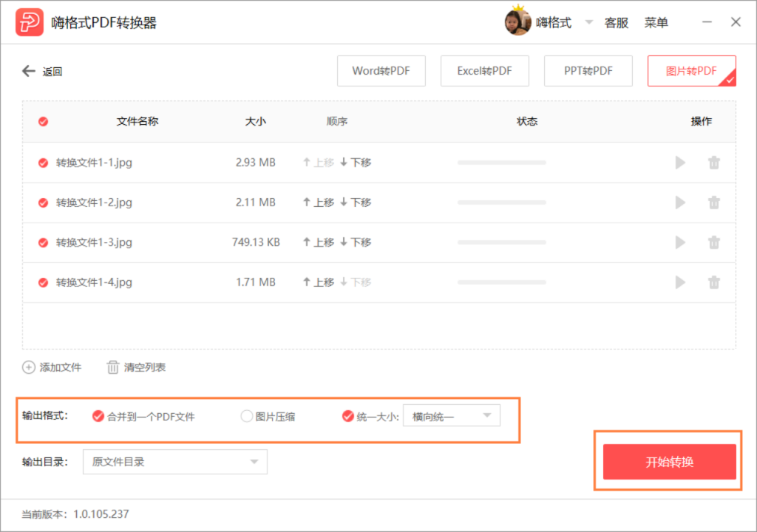Open the 菜单 menu
This screenshot has width=757, height=532.
pos(656,23)
